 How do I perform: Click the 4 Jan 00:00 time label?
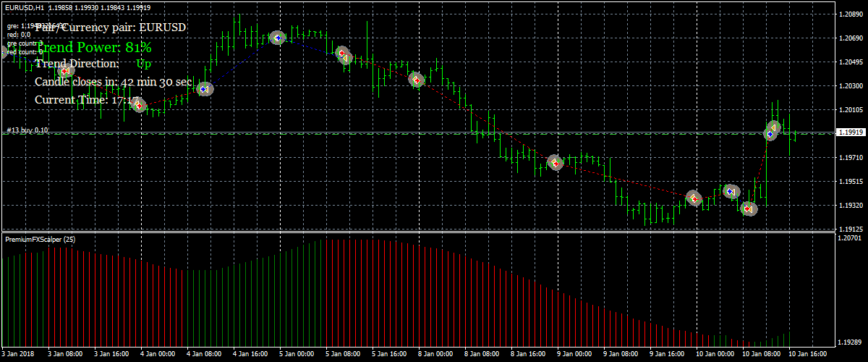tap(158, 355)
